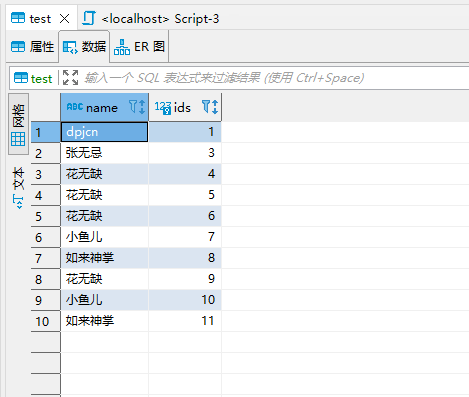Select row header number 10

[x=46, y=321]
